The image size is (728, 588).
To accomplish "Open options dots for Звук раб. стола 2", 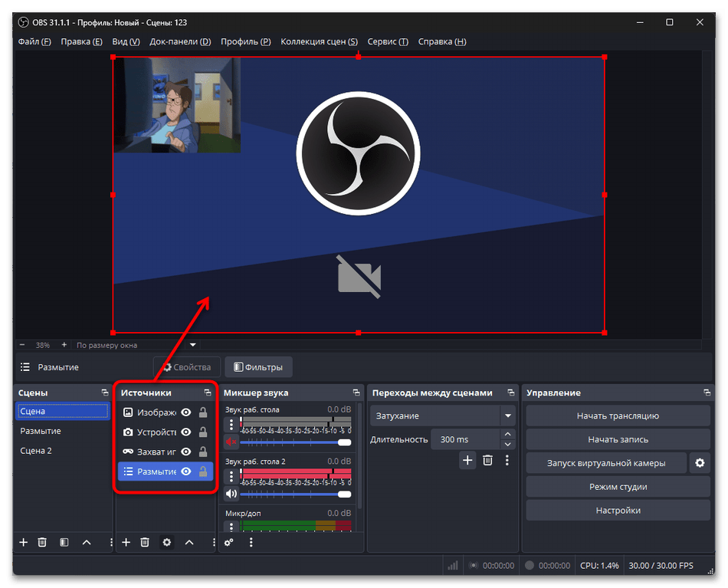I will click(x=231, y=477).
